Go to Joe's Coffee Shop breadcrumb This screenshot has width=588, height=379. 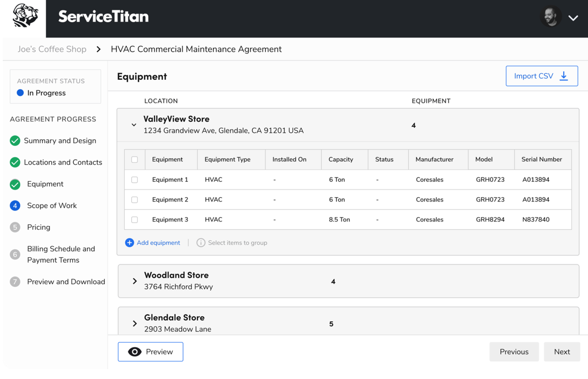52,49
